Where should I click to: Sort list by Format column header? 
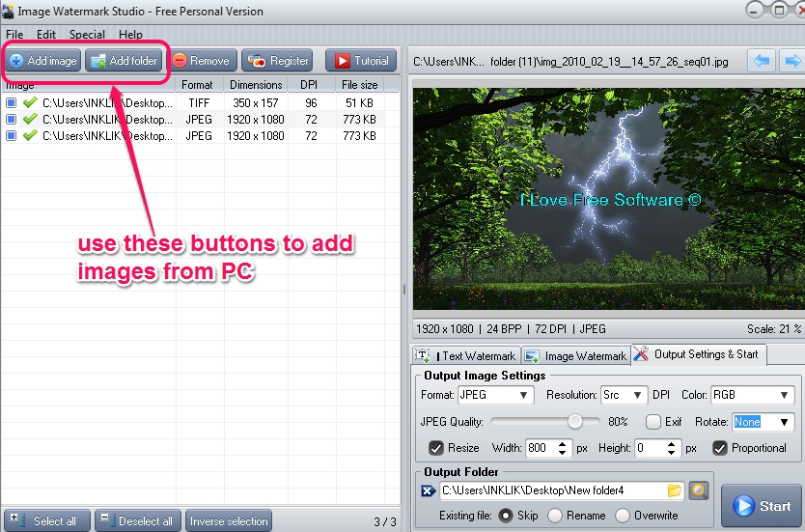pyautogui.click(x=199, y=85)
